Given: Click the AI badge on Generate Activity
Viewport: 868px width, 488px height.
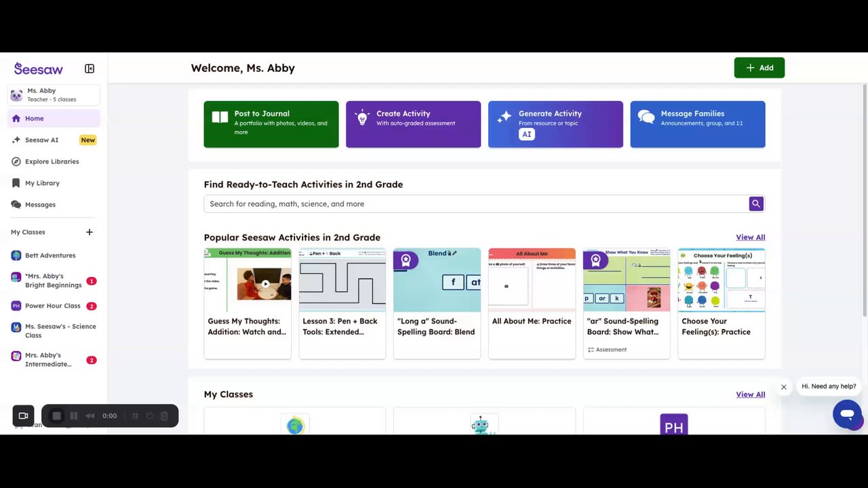Looking at the screenshot, I should pos(526,134).
